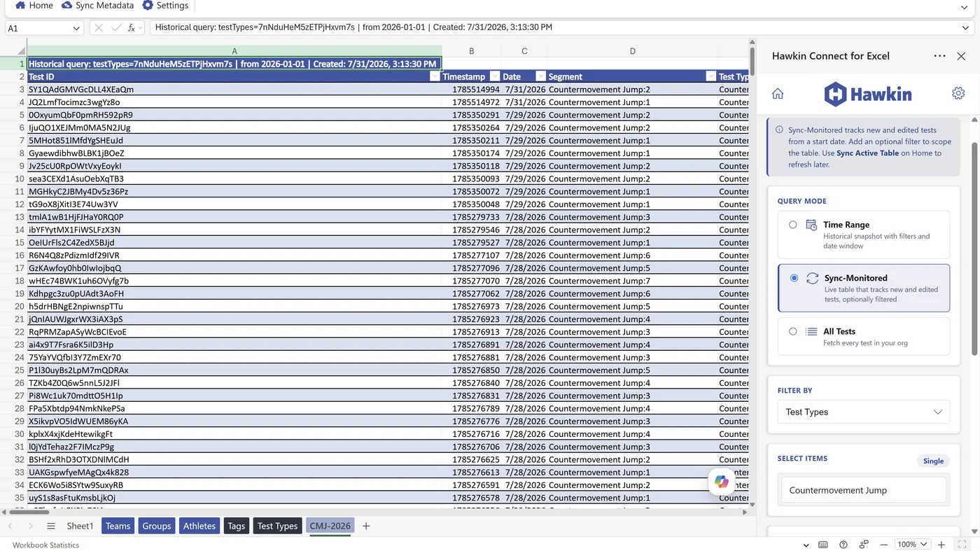Add a new sheet with plus button

click(x=365, y=526)
